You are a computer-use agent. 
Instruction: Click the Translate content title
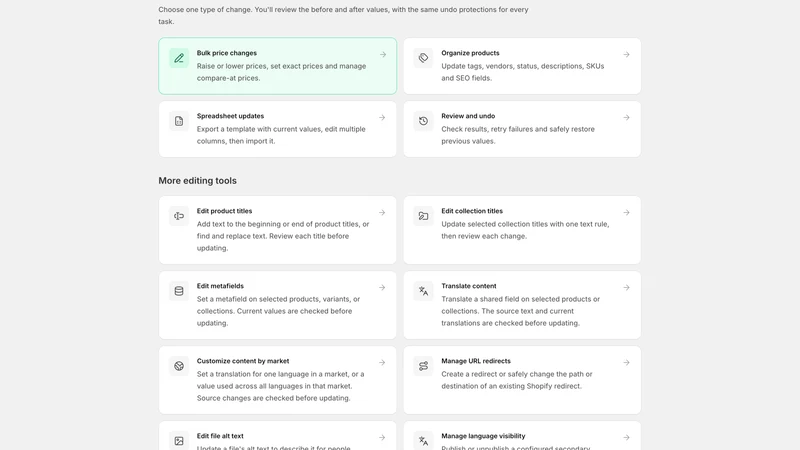coord(468,286)
